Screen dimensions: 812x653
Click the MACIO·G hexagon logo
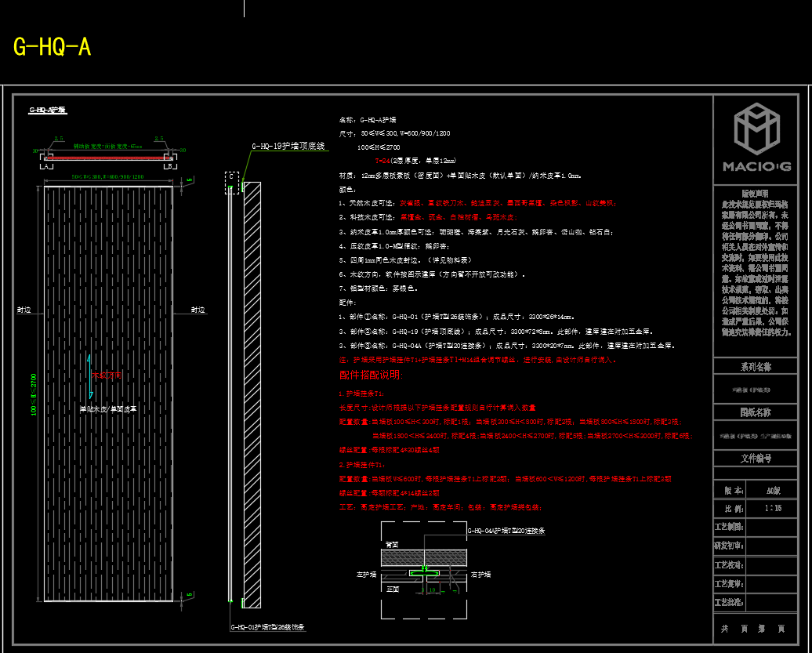tap(756, 130)
